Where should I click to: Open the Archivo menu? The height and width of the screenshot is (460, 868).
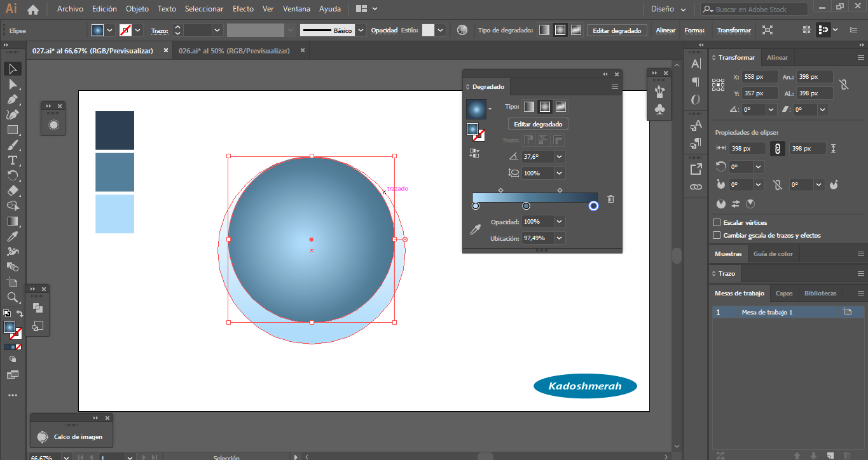(x=70, y=9)
